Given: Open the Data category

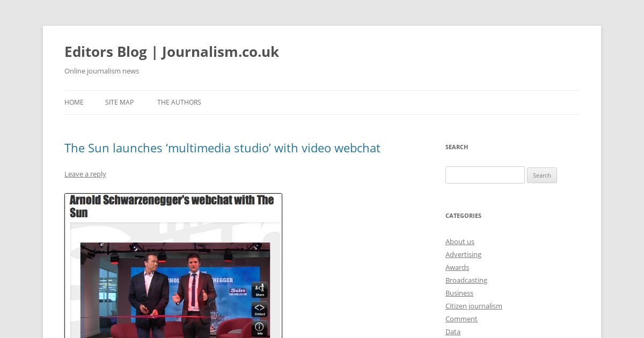Looking at the screenshot, I should [x=453, y=332].
